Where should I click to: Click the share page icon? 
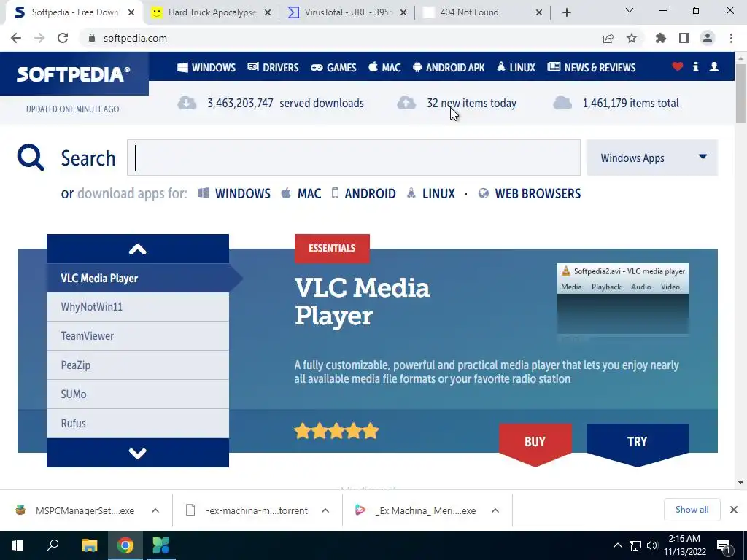[x=608, y=38]
